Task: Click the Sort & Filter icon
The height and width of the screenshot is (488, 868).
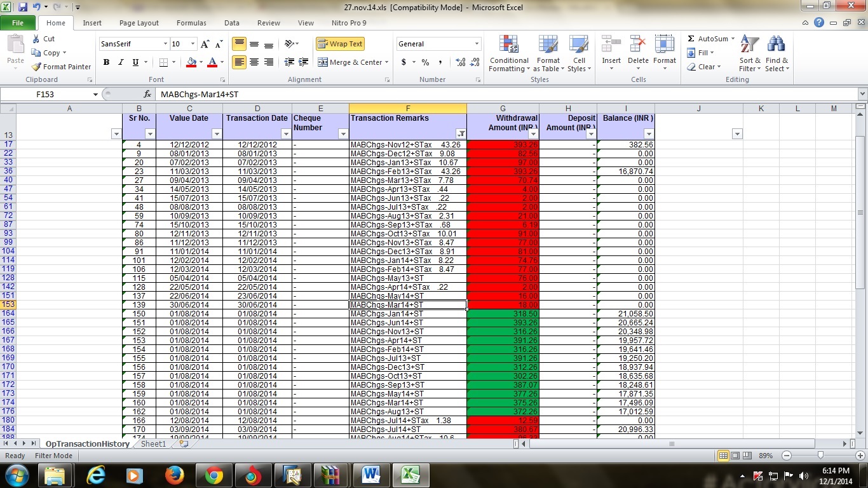Action: click(x=750, y=54)
